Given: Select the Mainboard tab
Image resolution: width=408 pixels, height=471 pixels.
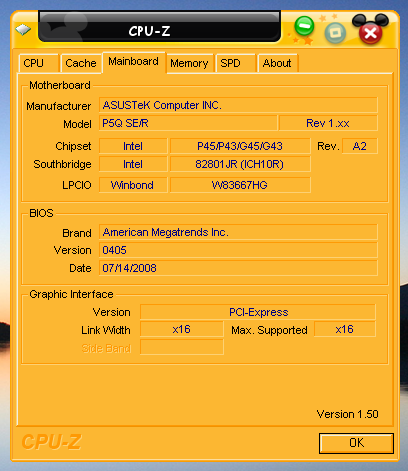Looking at the screenshot, I should pos(134,62).
